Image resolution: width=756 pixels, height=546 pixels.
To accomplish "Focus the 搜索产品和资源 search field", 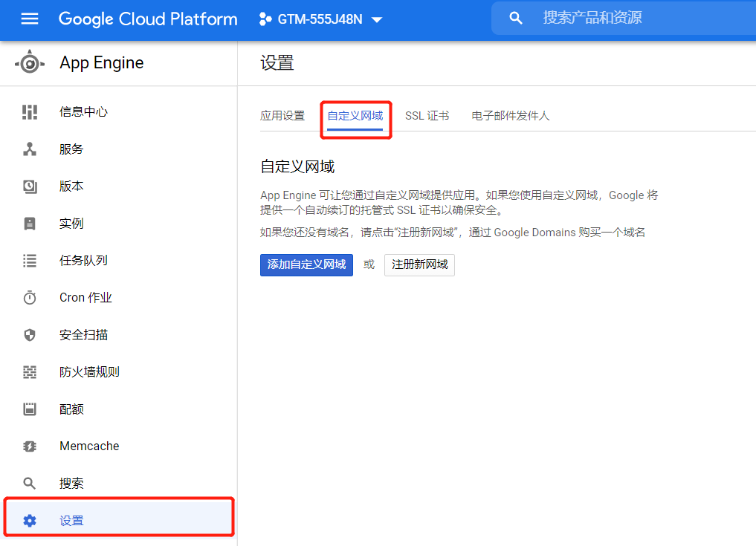I will (624, 19).
